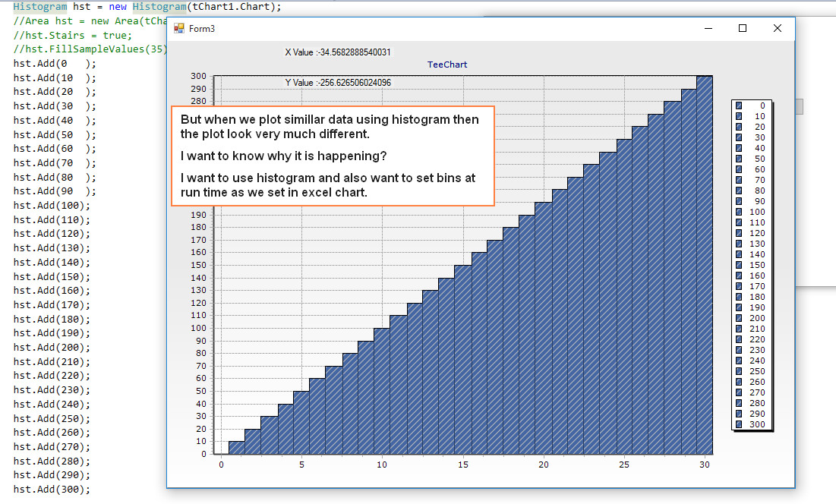This screenshot has height=504, width=836.
Task: Click legend symbol for entry 10
Action: pos(739,116)
